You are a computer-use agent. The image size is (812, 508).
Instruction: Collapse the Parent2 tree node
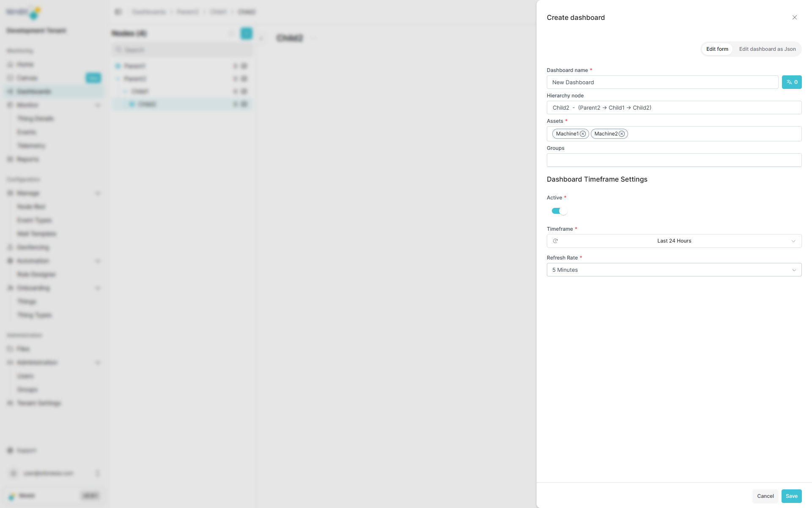click(118, 79)
